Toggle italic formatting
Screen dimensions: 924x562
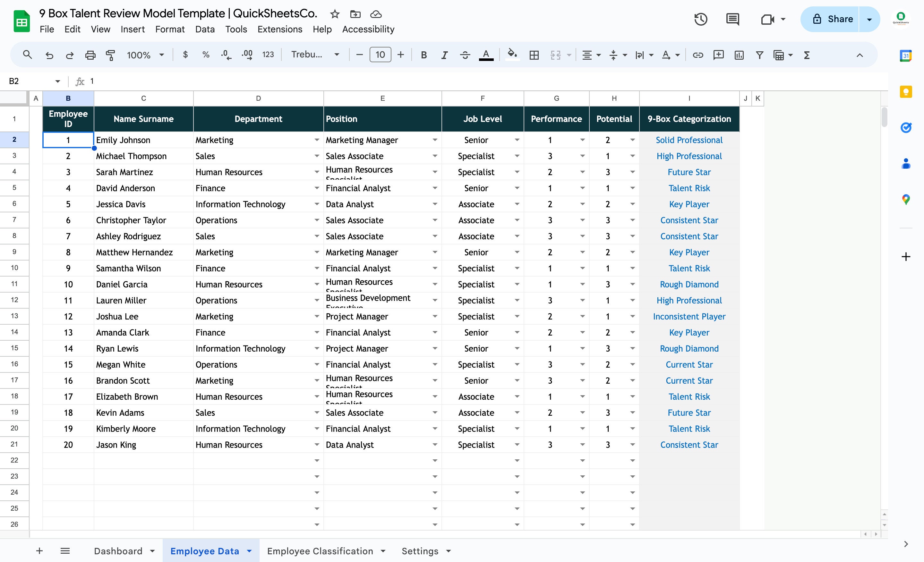(444, 55)
